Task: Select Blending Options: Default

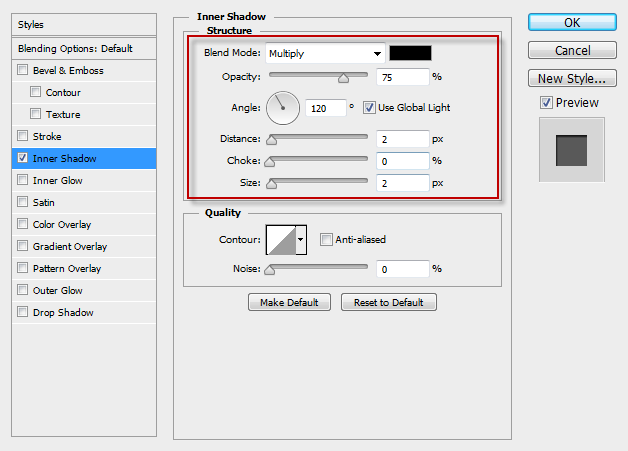Action: pos(84,49)
